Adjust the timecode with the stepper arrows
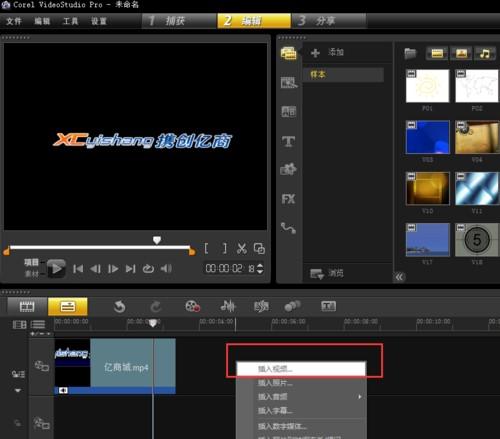Image resolution: width=500 pixels, height=439 pixels. [260, 268]
